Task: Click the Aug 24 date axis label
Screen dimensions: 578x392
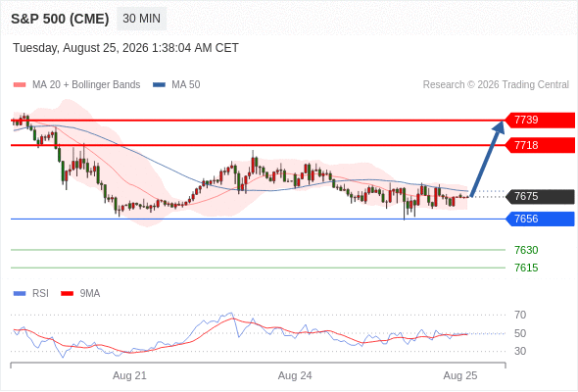Action: tap(295, 375)
